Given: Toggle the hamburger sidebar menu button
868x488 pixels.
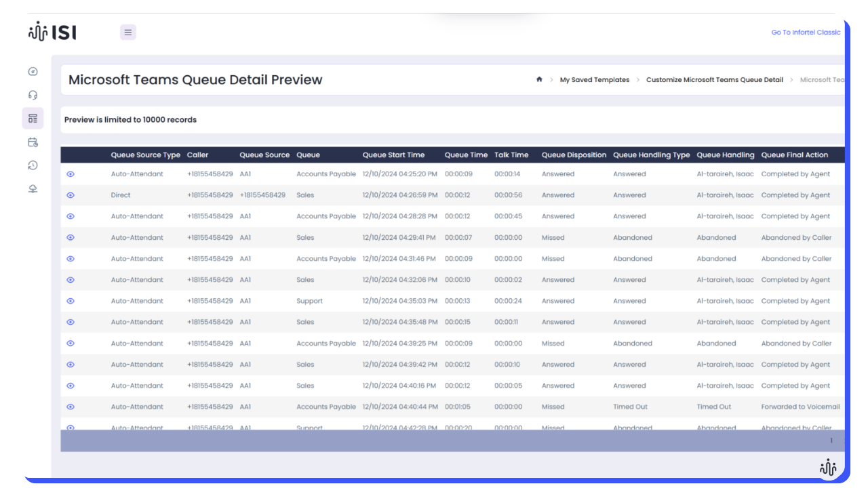Looking at the screenshot, I should 128,32.
